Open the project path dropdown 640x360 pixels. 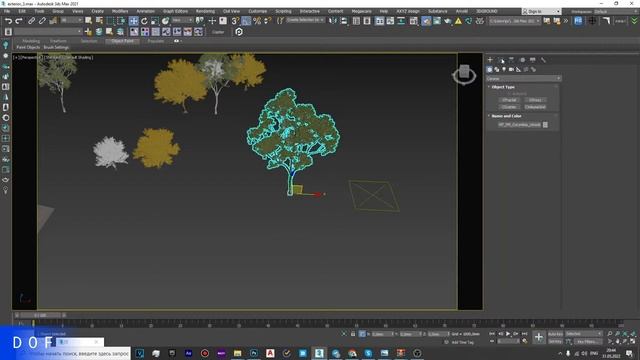pos(514,20)
